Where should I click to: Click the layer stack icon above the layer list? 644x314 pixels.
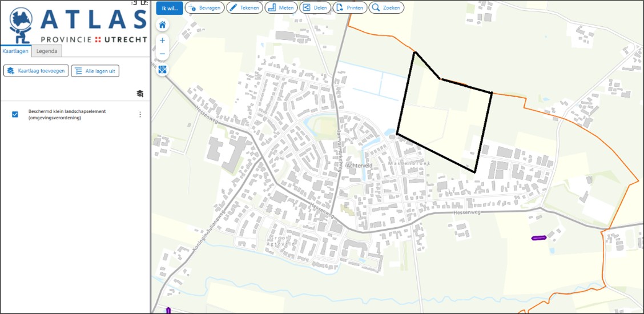coord(140,94)
